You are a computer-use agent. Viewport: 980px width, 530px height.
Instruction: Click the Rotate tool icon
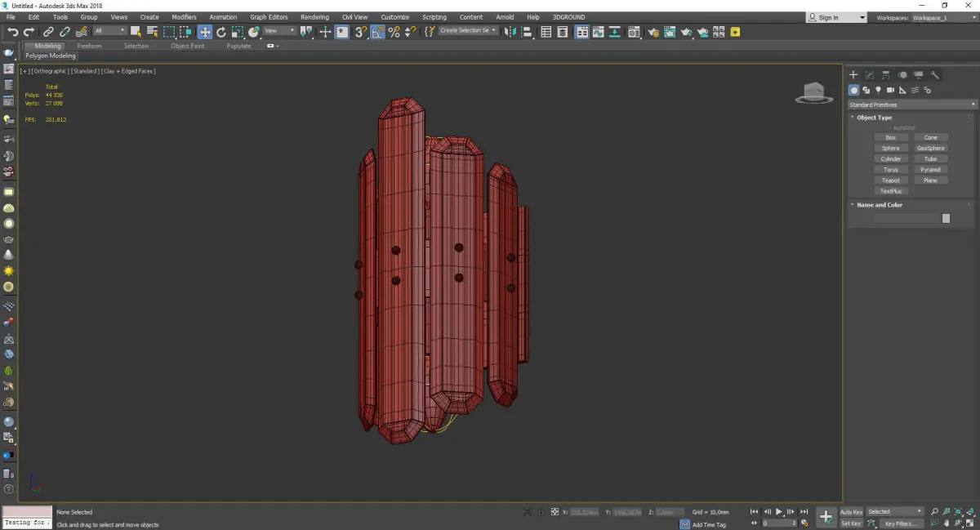tap(220, 32)
